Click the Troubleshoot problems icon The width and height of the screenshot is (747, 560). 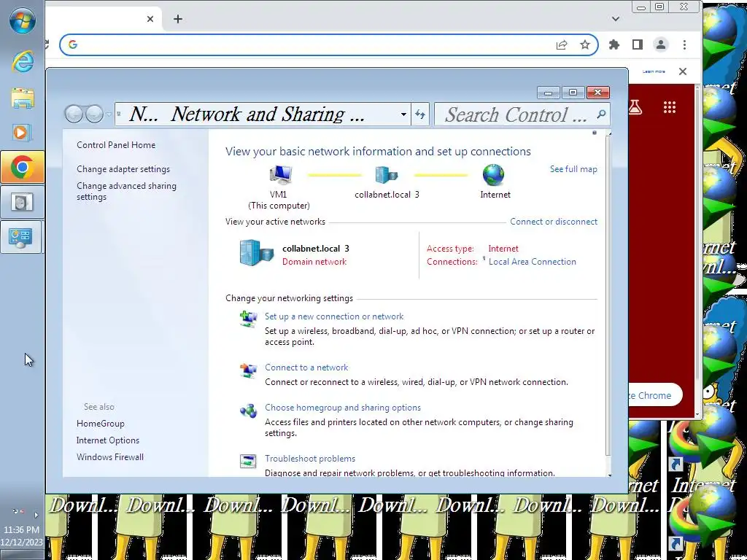tap(248, 461)
